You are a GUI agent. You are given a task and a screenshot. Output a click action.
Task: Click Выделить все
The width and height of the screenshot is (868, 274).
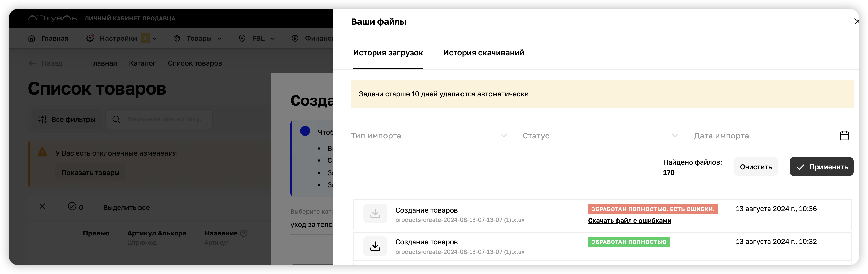click(126, 208)
